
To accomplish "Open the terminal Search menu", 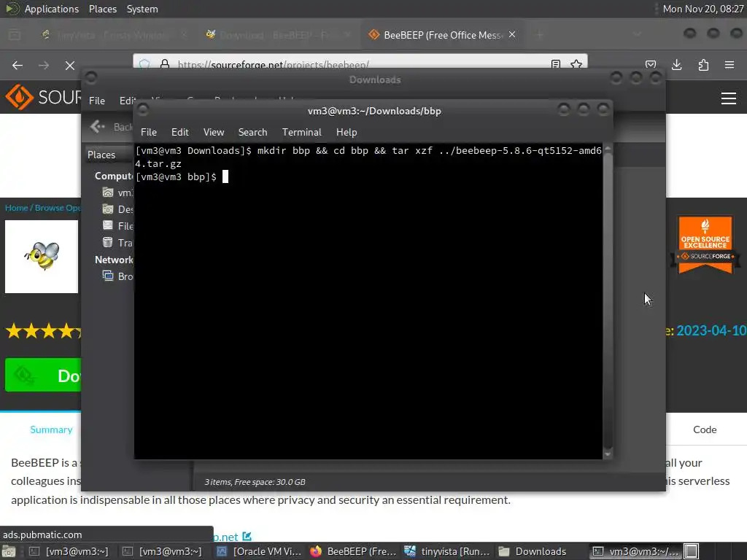I will click(252, 132).
